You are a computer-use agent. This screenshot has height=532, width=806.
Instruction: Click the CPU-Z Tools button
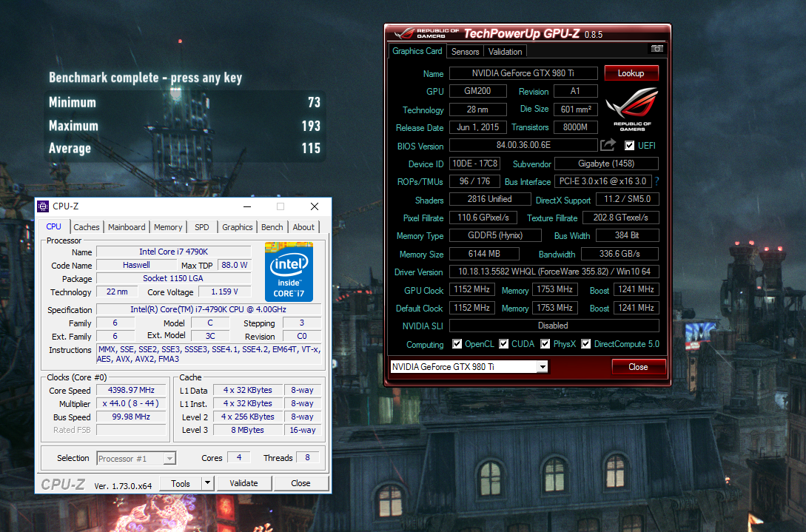click(181, 483)
